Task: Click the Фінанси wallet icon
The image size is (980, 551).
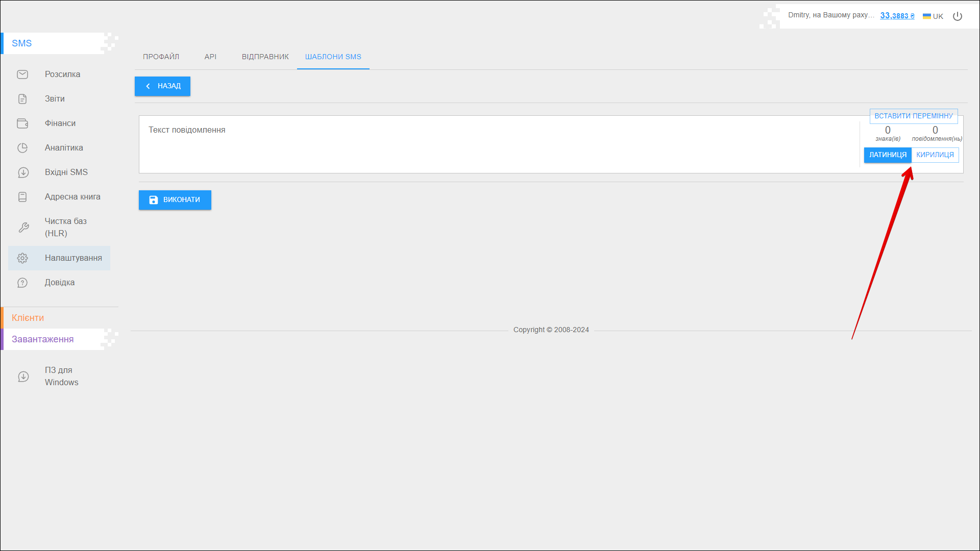Action: click(x=22, y=123)
